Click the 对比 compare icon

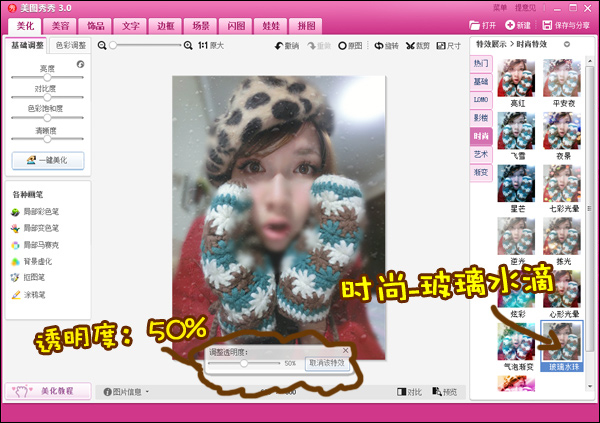pos(401,392)
